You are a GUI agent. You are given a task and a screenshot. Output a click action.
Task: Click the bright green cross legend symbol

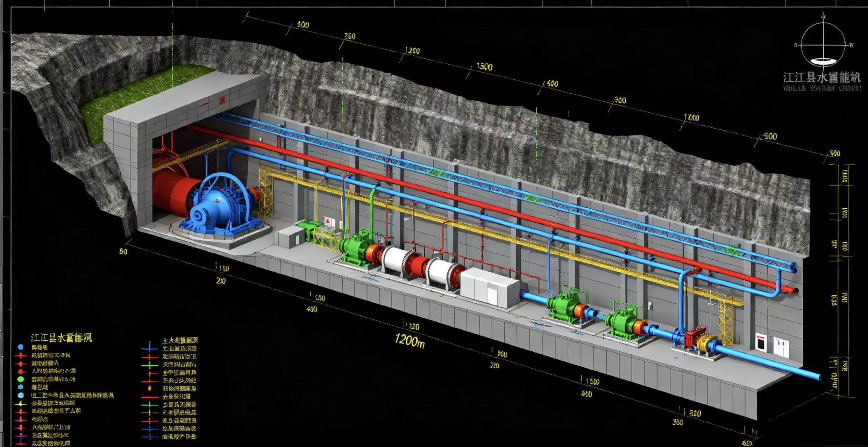click(150, 365)
